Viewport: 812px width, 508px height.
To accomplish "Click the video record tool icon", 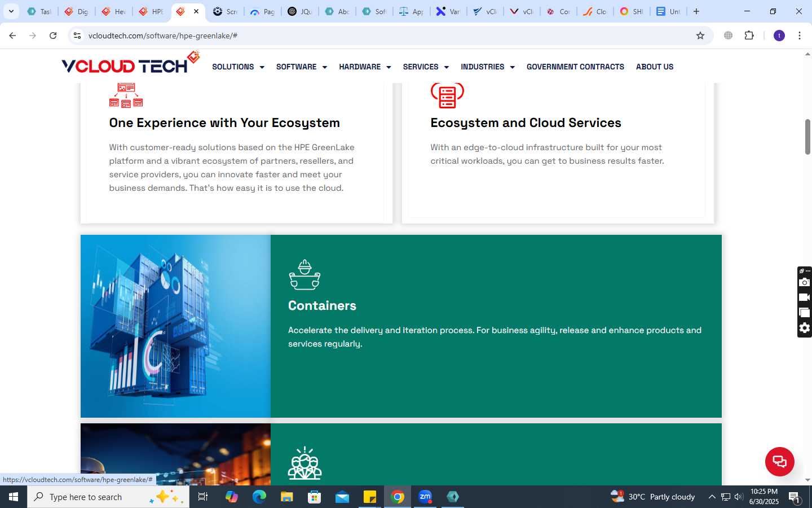I will tap(805, 297).
